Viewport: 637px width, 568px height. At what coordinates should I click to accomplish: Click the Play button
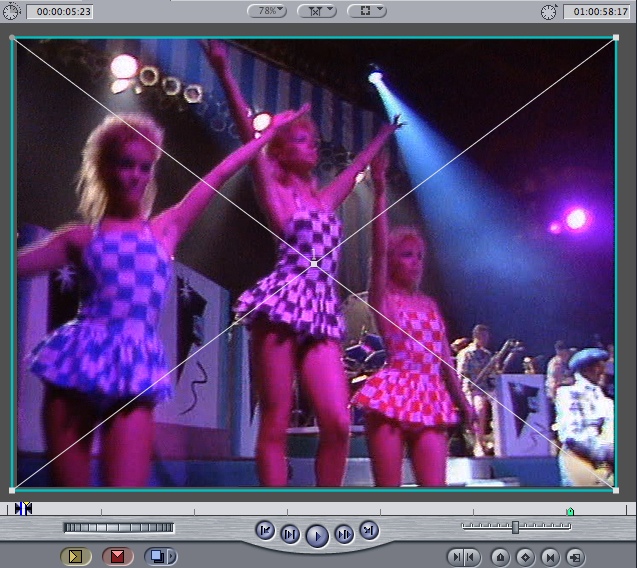click(317, 535)
